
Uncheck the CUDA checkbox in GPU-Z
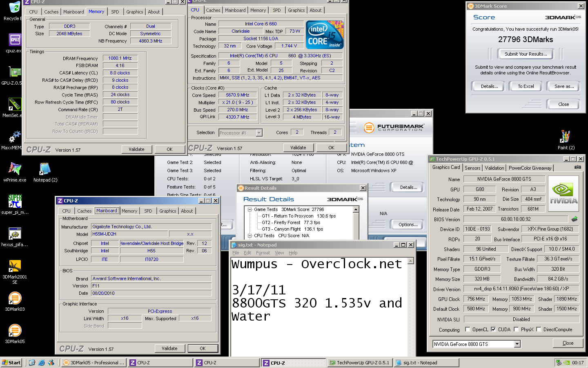pos(493,329)
